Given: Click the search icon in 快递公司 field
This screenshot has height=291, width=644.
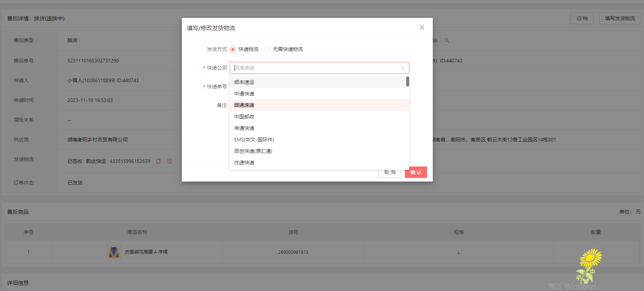Looking at the screenshot, I should coord(403,68).
